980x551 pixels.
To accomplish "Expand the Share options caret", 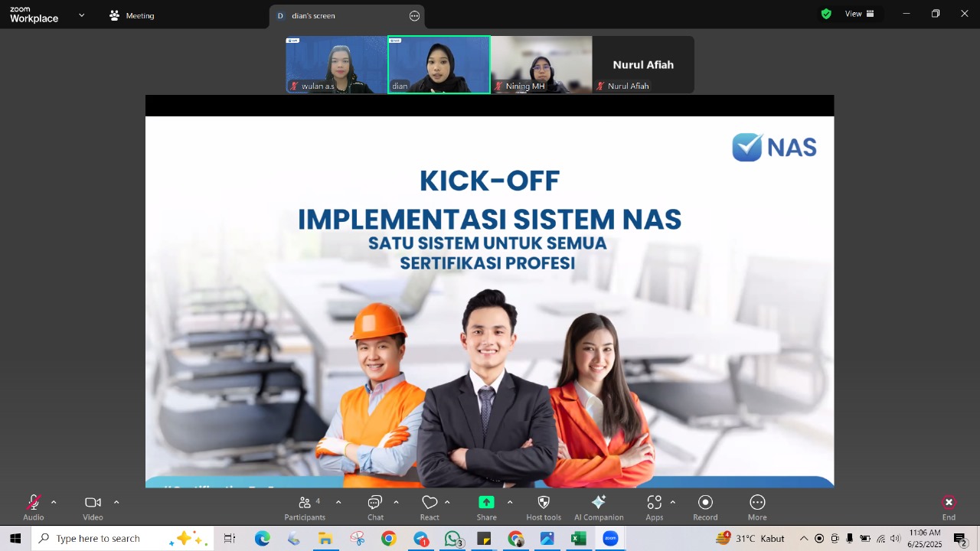I will pos(510,503).
